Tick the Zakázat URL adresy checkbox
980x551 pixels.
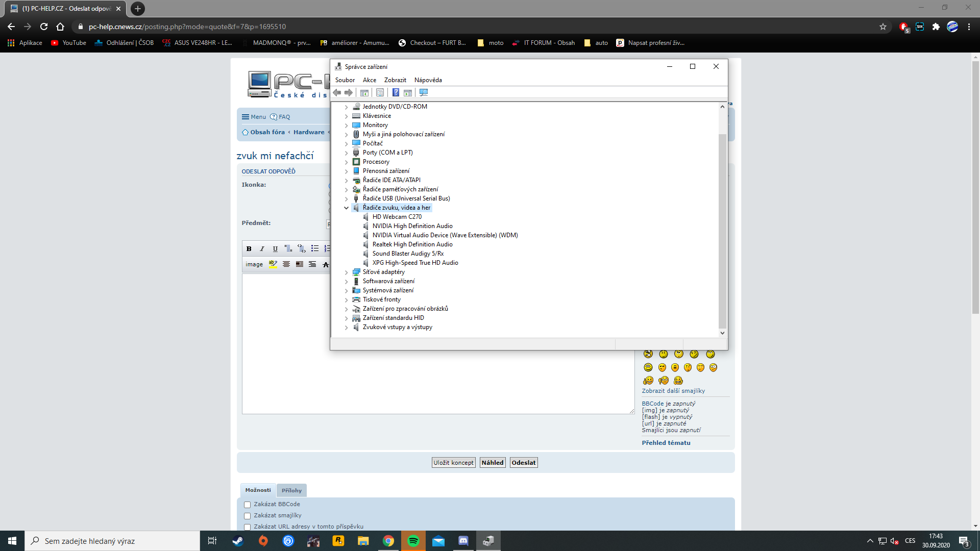click(x=247, y=527)
